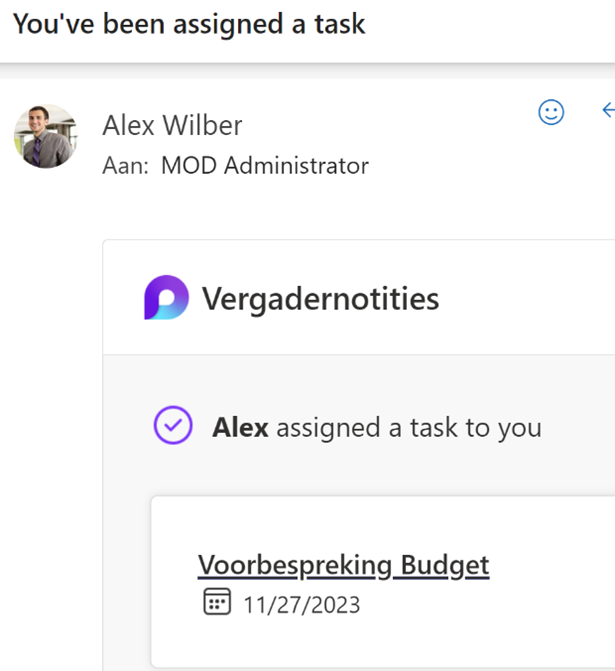This screenshot has height=671, width=615.
Task: Click the Vergadernotities heading
Action: tap(321, 299)
